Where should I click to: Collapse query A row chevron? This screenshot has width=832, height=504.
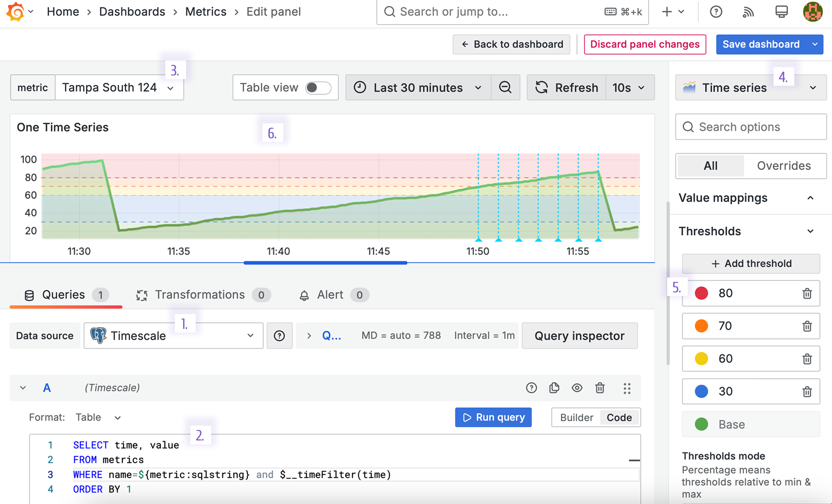(x=23, y=388)
